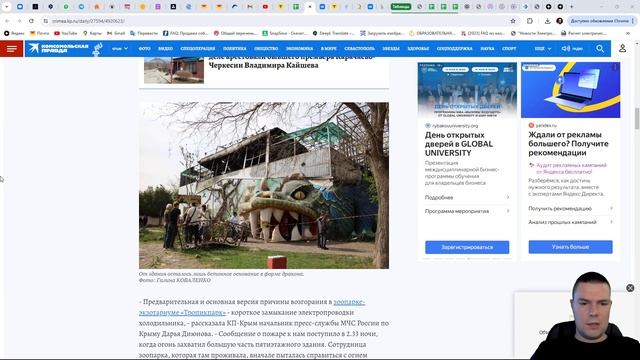Image resolution: width=640 pixels, height=360 pixels.
Task: Expand Анализ прошлых кампаний row
Action: coord(571,222)
